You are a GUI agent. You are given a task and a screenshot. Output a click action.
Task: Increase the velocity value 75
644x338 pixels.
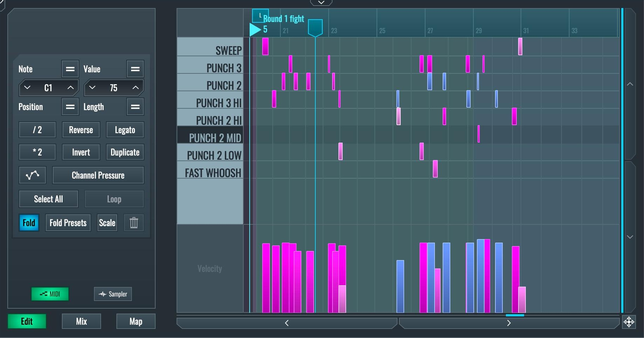(136, 87)
